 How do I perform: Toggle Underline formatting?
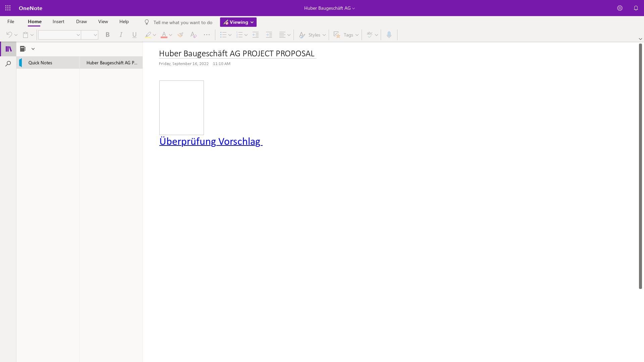coord(135,35)
